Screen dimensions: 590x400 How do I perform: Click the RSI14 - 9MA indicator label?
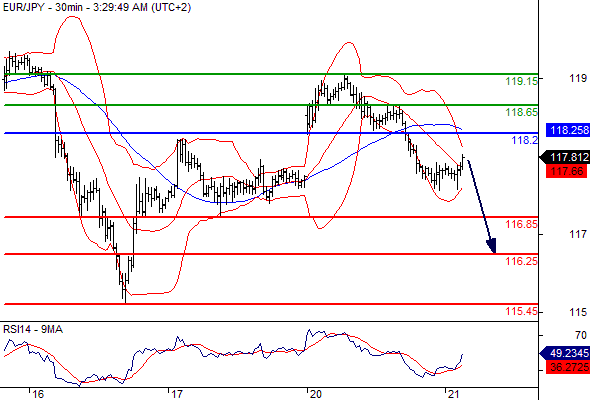(x=33, y=329)
